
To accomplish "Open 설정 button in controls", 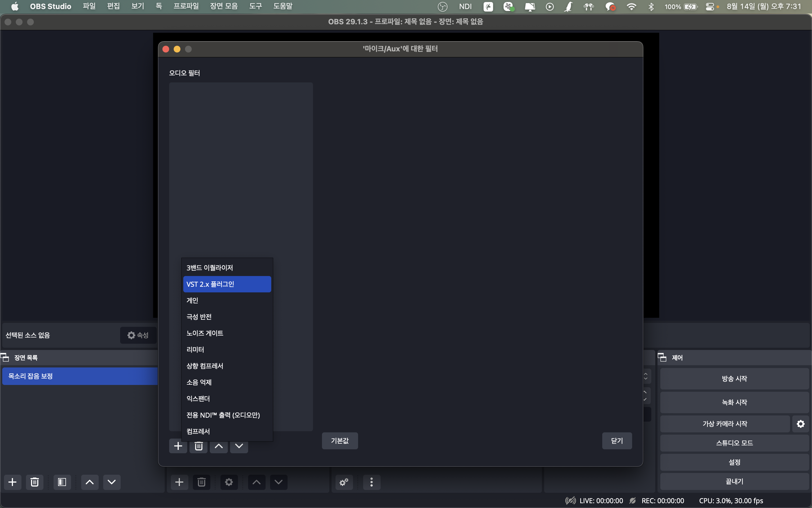I will [x=734, y=462].
